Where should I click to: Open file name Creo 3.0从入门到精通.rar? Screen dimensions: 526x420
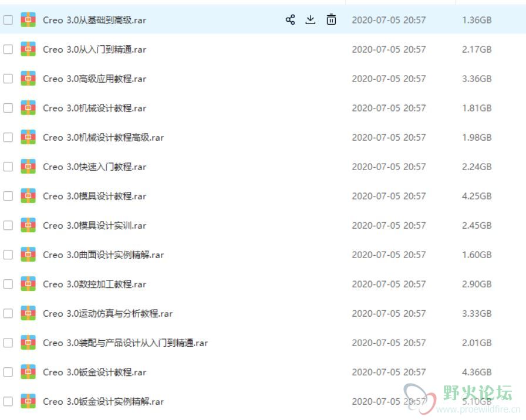(95, 50)
